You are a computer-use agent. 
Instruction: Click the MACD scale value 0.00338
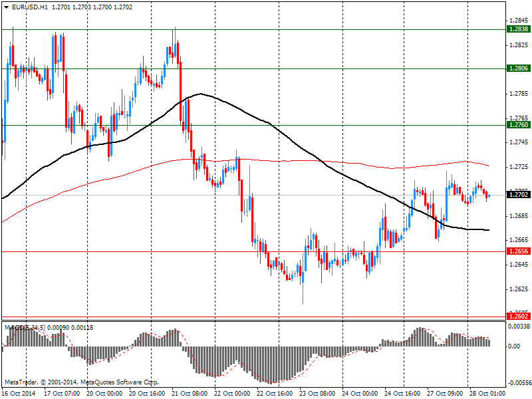click(519, 327)
